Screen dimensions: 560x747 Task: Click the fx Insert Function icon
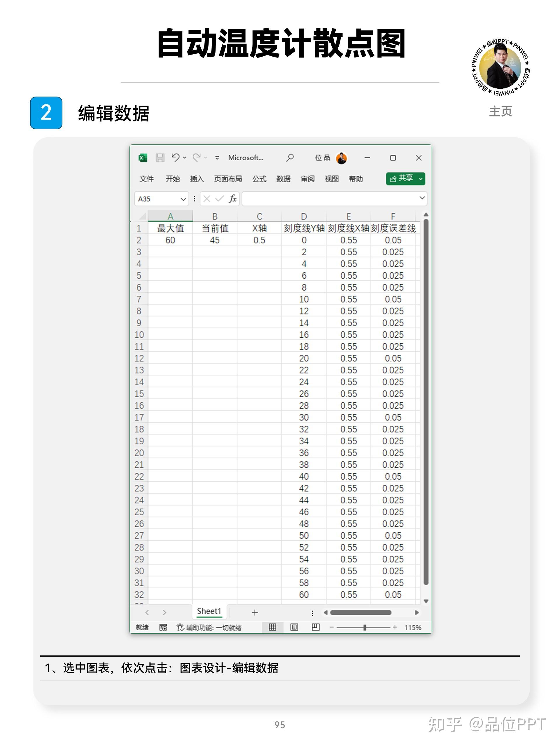click(232, 199)
